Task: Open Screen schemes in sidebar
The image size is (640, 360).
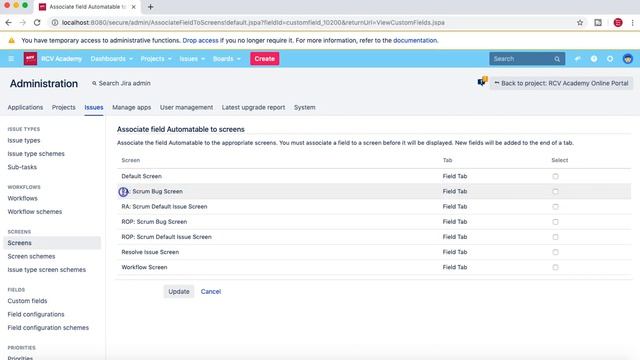Action: 31,256
